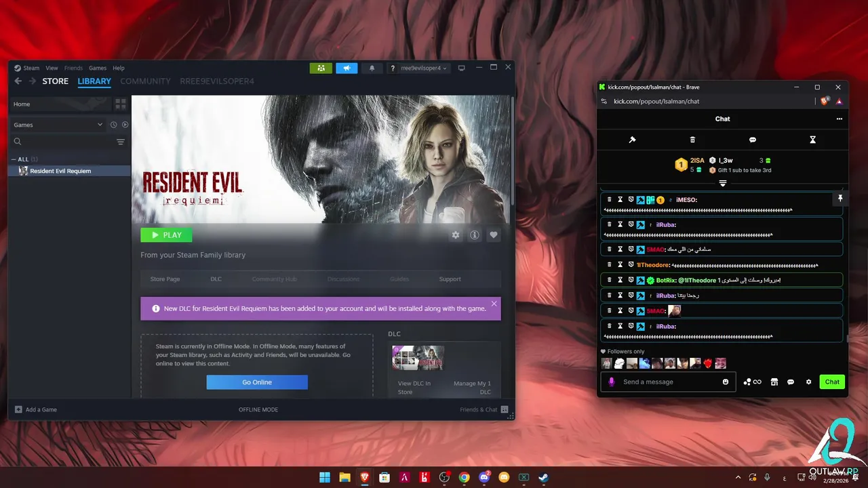Click the Go Online button
Viewport: 868px width, 488px height.
[x=257, y=382]
